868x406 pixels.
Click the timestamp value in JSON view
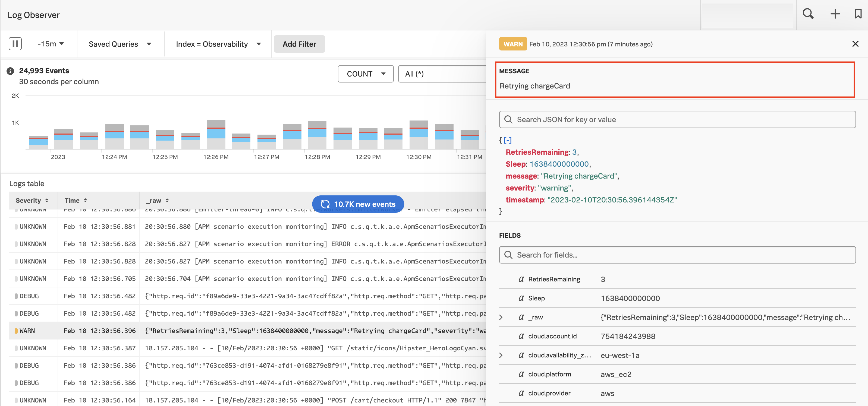pyautogui.click(x=612, y=200)
